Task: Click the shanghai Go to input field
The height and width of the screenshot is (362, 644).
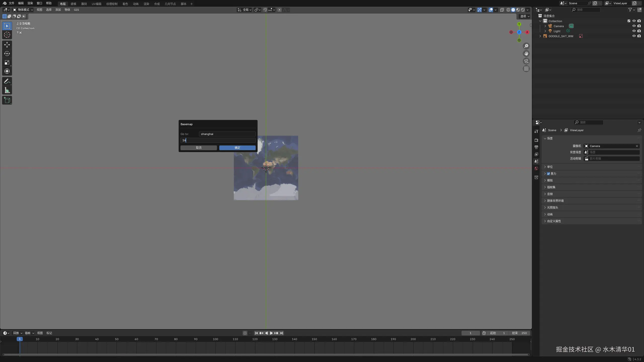Action: tap(227, 134)
